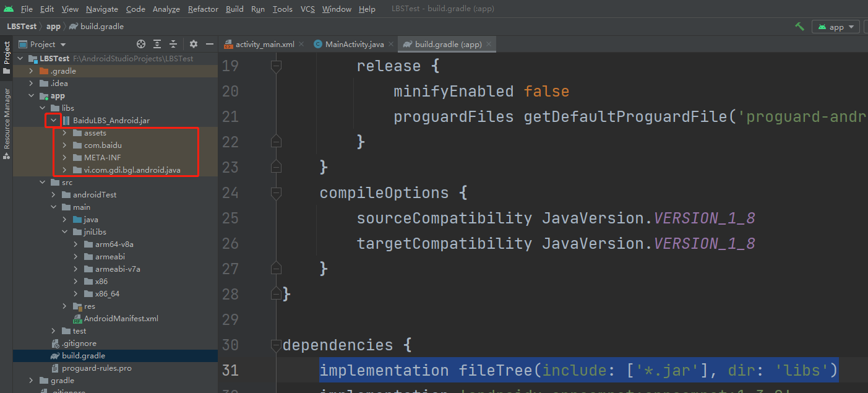Open the Navigate menu

pos(102,9)
